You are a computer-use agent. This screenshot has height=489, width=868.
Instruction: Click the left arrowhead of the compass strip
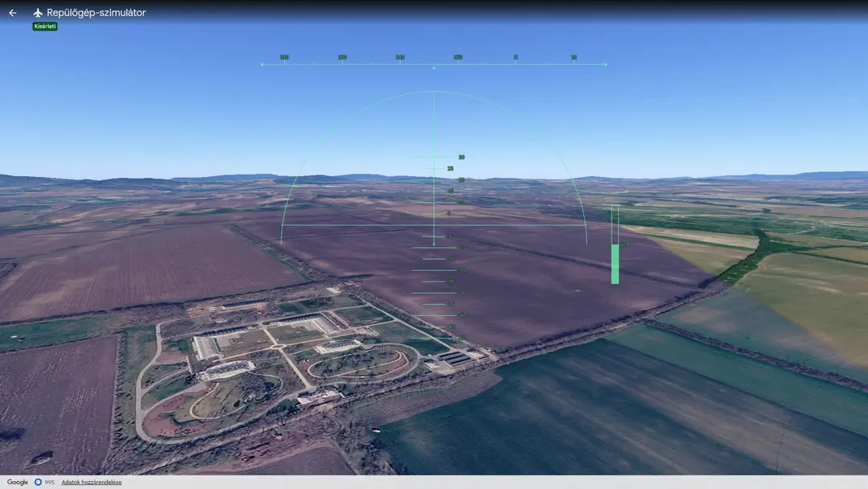(262, 64)
